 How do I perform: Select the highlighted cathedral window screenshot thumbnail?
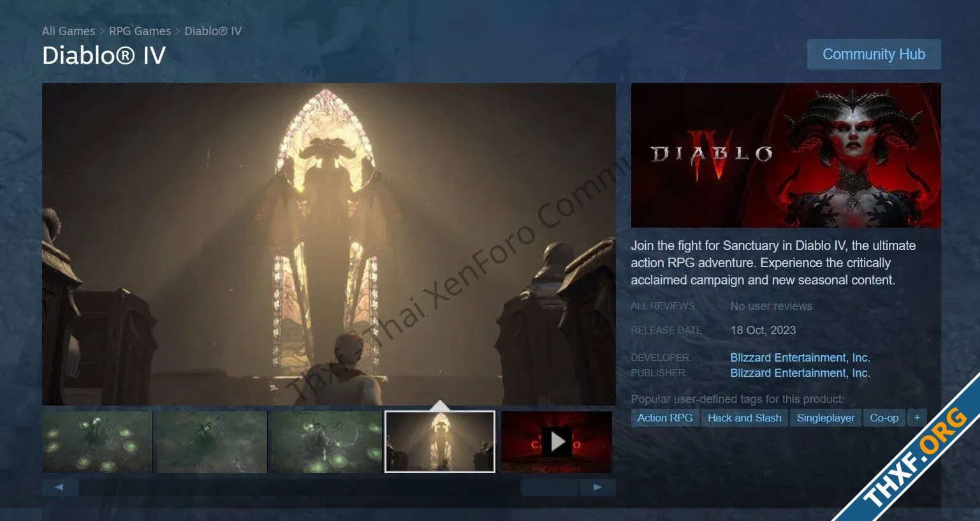click(440, 441)
